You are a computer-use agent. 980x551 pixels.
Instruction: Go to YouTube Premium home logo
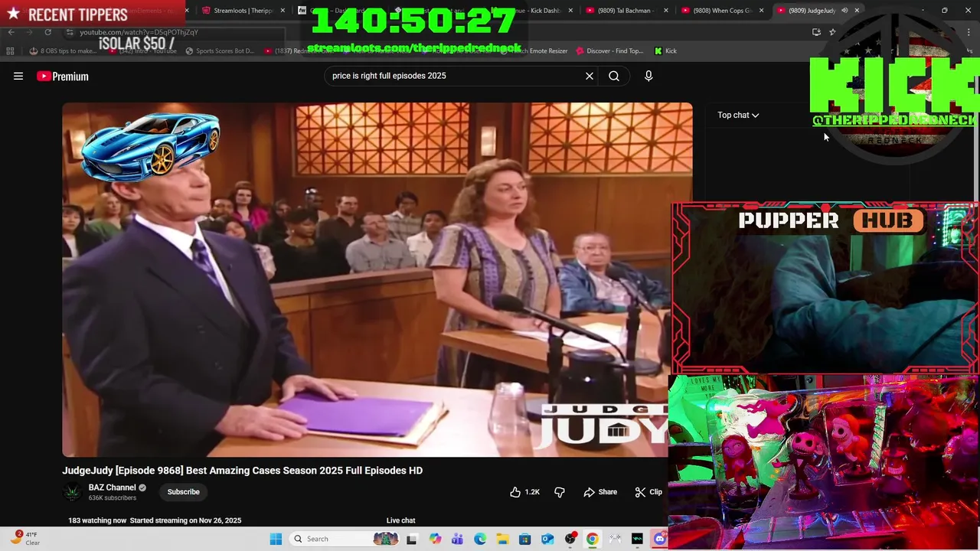point(63,76)
